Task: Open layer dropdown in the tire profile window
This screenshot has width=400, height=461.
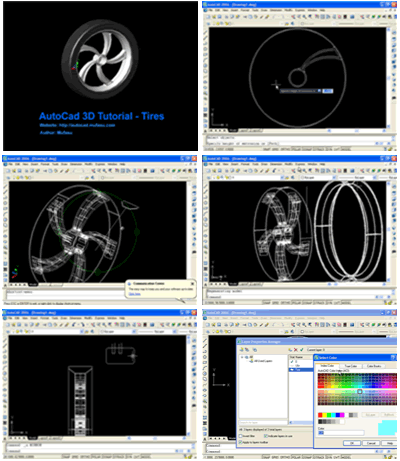Action: [x=81, y=331]
